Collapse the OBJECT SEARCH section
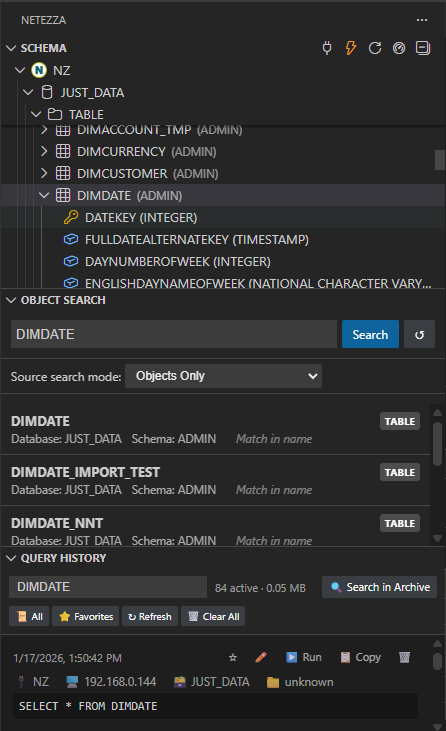This screenshot has width=446, height=731. click(x=11, y=300)
